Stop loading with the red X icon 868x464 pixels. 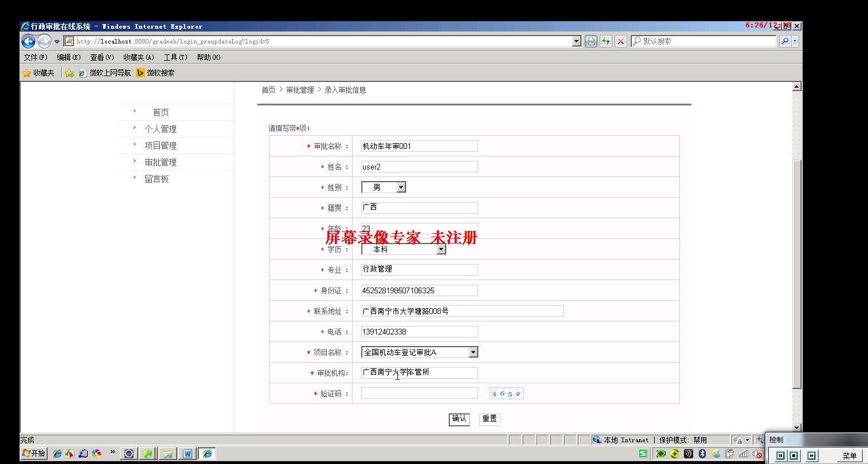(621, 41)
